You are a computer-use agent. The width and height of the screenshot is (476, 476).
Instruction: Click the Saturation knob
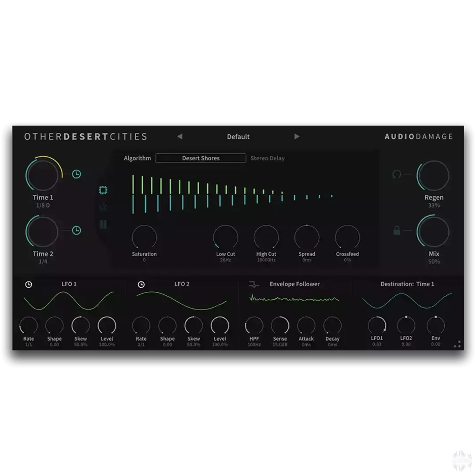(x=144, y=238)
